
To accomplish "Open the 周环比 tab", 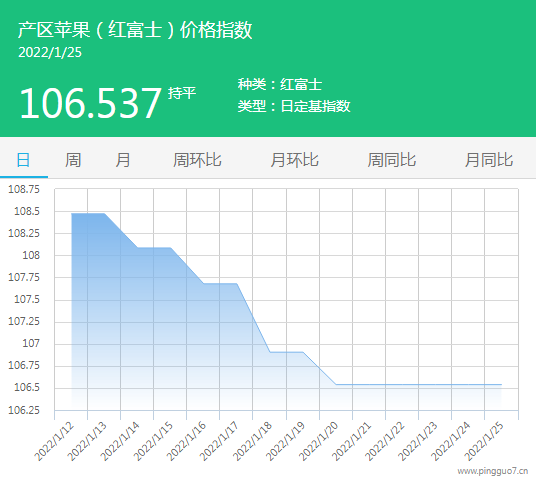I will coord(197,160).
